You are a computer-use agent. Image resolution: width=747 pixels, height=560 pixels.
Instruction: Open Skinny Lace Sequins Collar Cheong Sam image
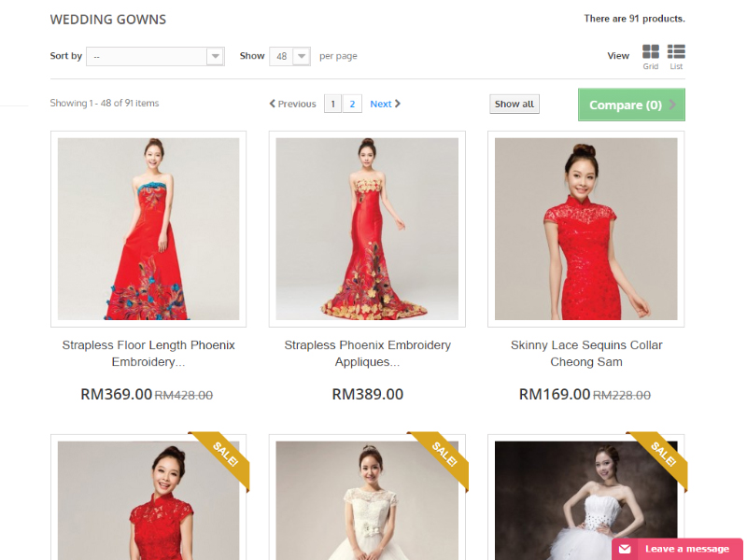586,229
